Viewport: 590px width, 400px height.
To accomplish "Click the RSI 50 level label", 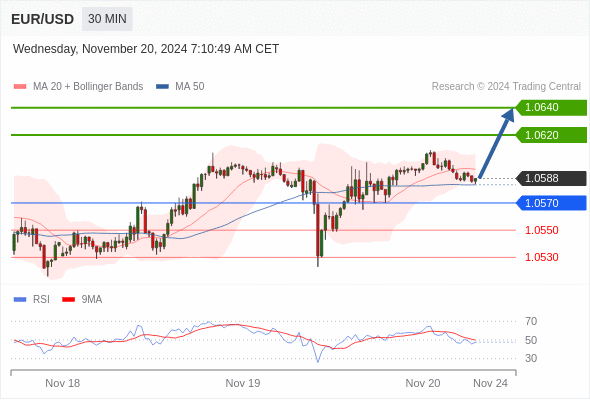I will [x=531, y=341].
